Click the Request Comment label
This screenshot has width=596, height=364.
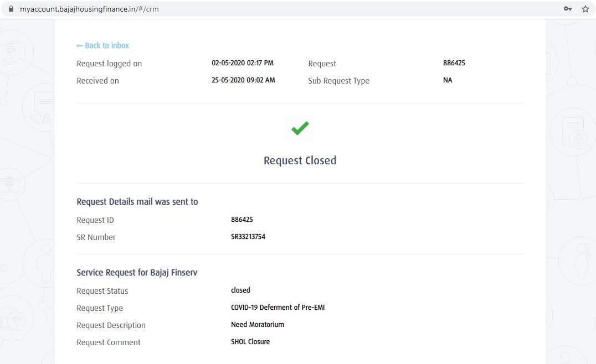point(109,342)
